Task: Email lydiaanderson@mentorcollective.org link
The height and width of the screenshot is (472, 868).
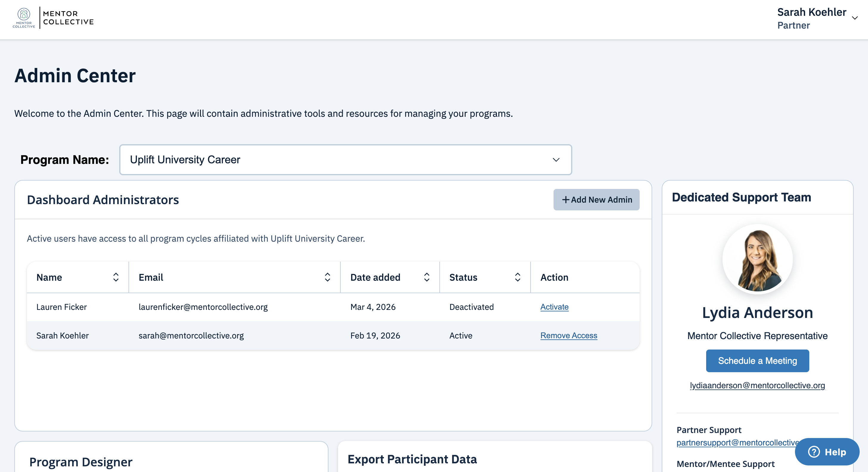Action: pos(757,385)
